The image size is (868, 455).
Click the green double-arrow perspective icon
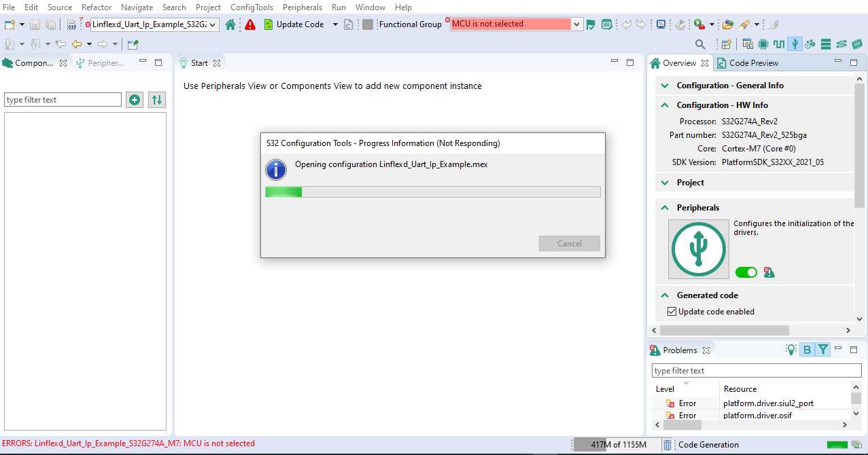[841, 44]
